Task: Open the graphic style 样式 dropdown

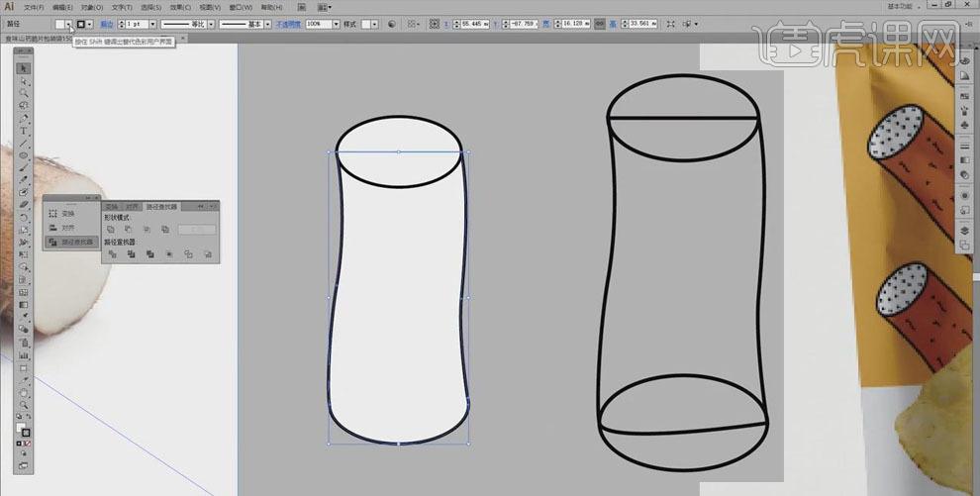Action: [x=374, y=25]
